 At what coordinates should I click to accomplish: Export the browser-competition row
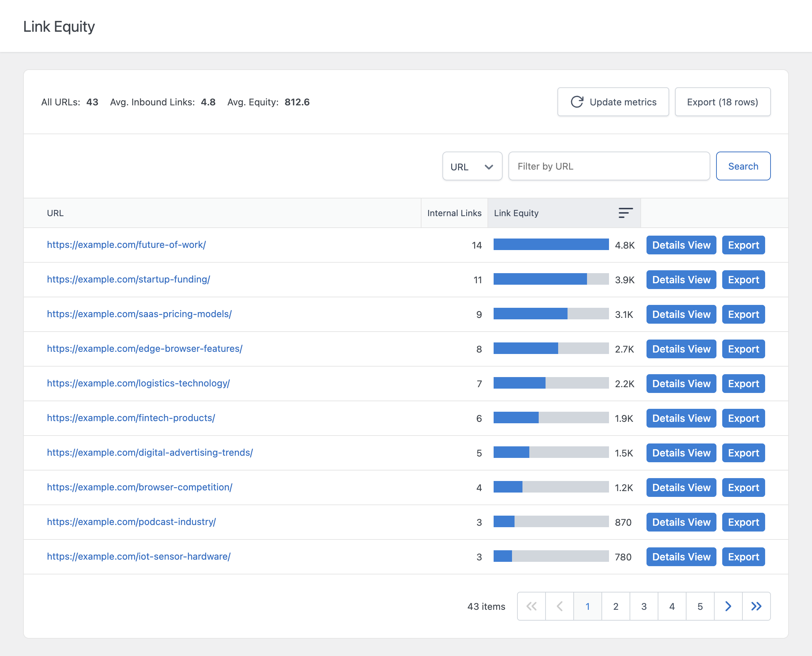[x=743, y=487]
